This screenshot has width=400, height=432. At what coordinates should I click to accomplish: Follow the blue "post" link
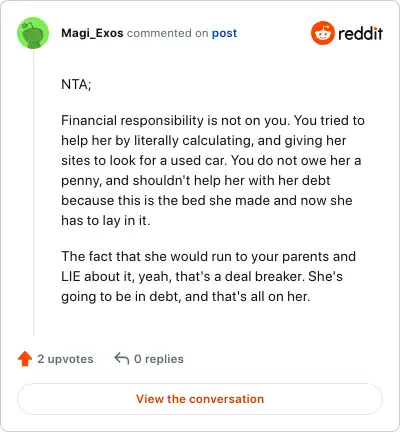(224, 33)
